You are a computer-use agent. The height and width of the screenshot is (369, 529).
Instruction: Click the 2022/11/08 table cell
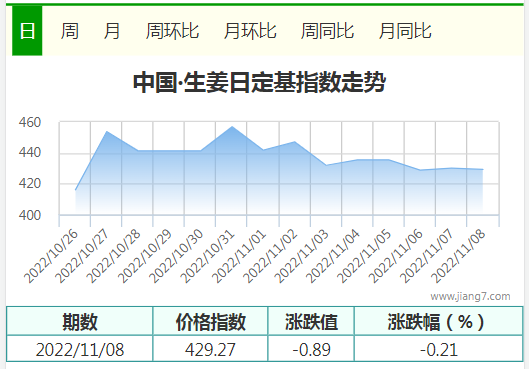pyautogui.click(x=80, y=349)
